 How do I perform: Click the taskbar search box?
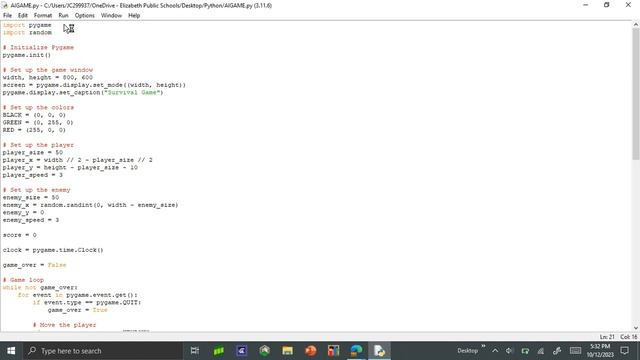pyautogui.click(x=102, y=351)
